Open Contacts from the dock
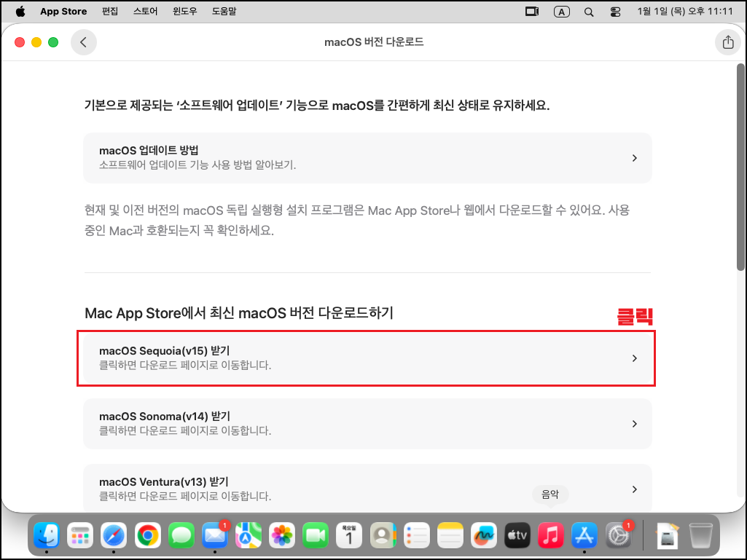This screenshot has width=747, height=560. 383,535
